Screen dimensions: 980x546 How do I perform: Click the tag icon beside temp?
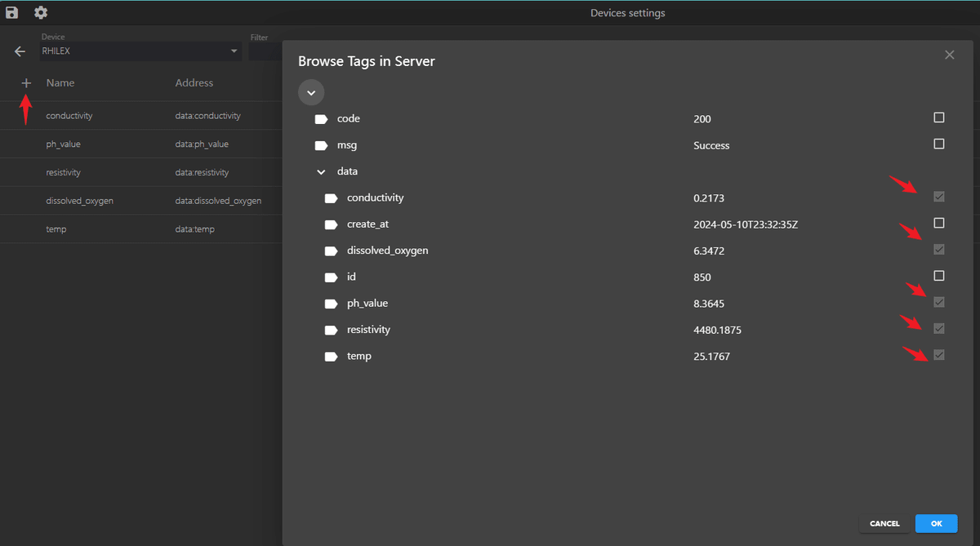[331, 357]
